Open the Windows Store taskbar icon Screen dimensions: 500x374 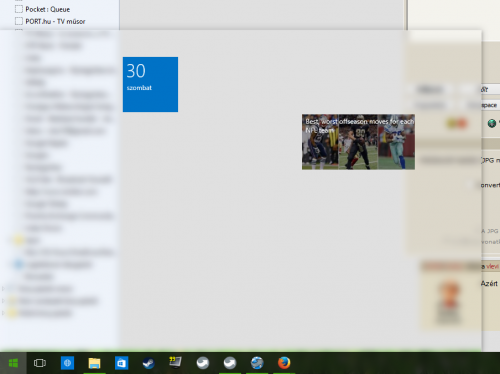[121, 363]
